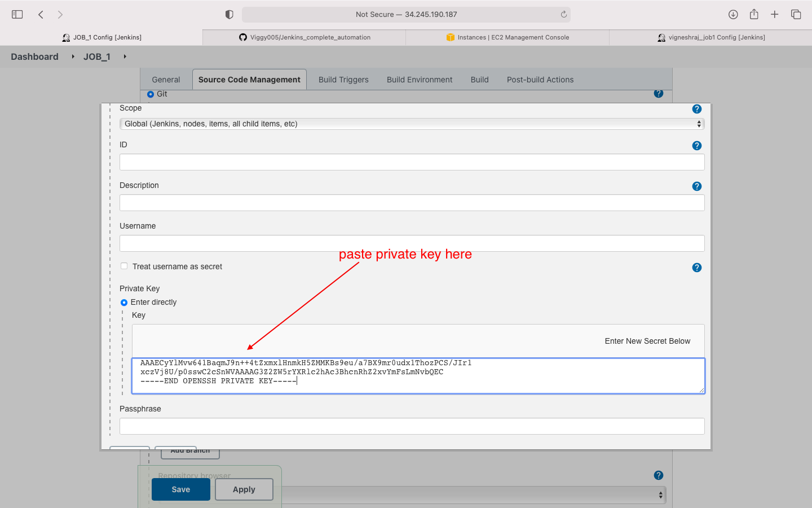Switch to Source Code Management tab
This screenshot has width=812, height=508.
(249, 80)
